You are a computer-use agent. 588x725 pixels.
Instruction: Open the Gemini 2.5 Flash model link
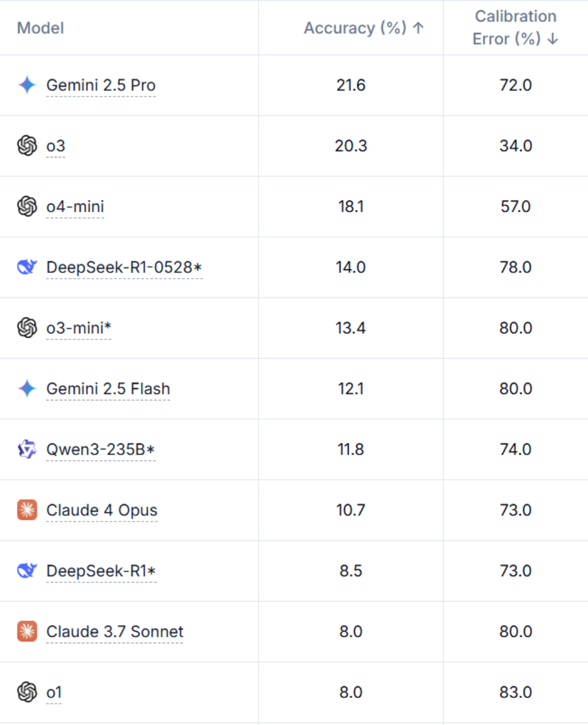tap(108, 389)
